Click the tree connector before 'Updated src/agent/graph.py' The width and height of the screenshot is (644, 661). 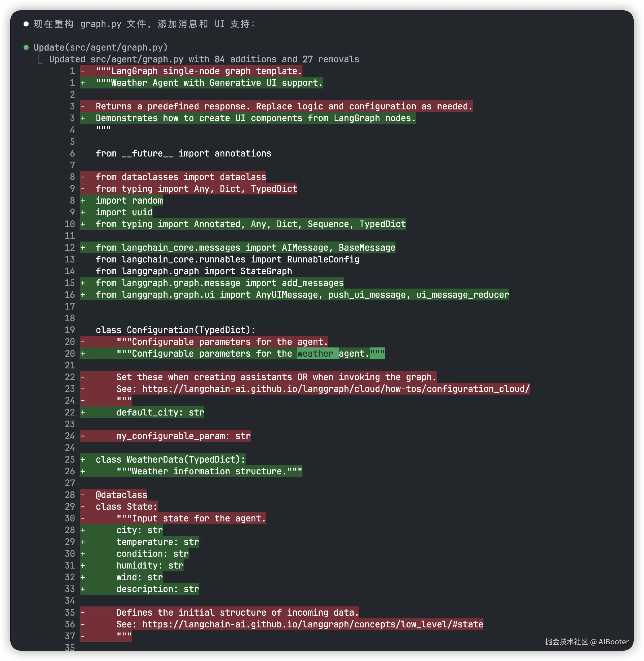pos(40,59)
